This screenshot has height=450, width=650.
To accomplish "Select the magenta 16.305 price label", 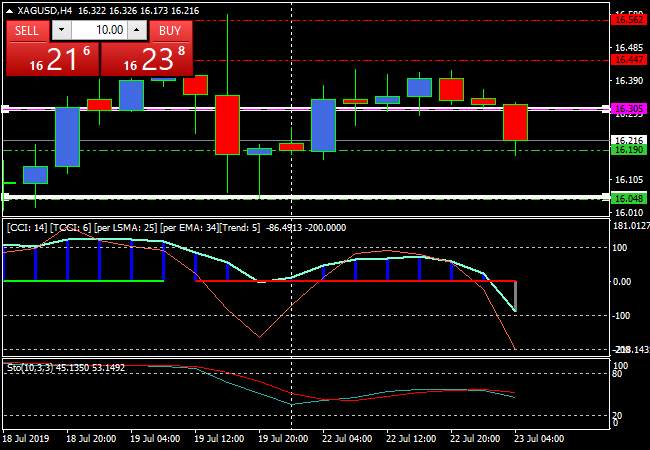I will coord(629,108).
